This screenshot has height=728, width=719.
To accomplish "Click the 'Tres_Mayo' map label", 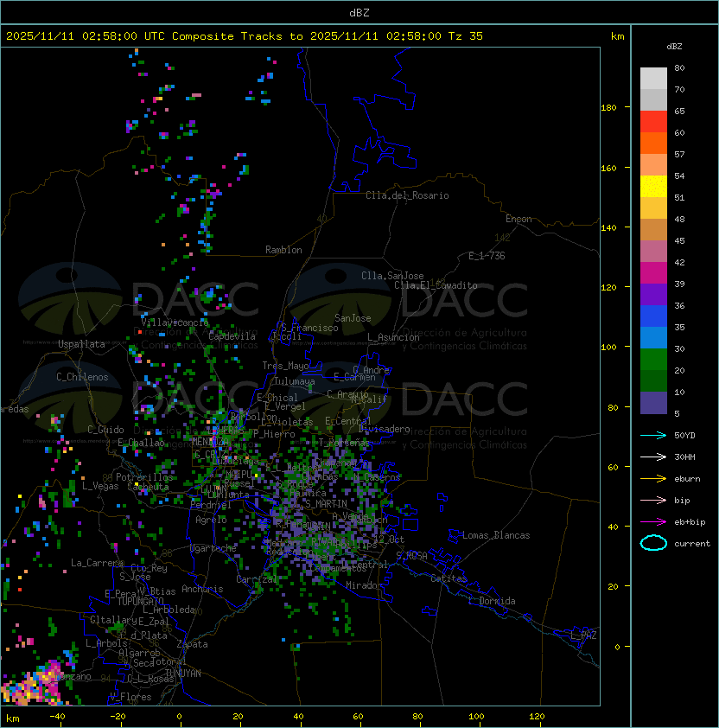I will (285, 366).
